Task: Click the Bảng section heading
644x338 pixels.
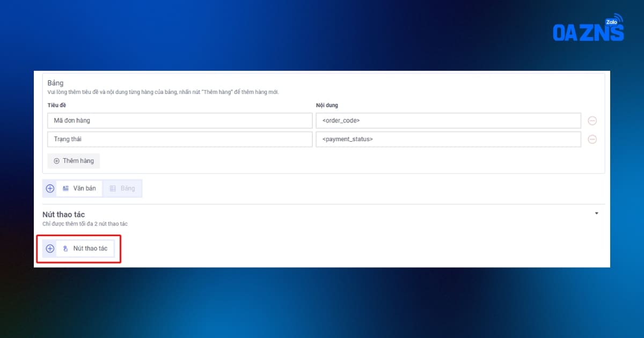Action: (x=55, y=83)
